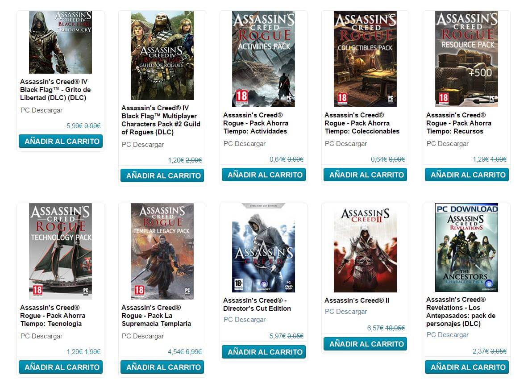Add Grito de Libertad DLC to cart
The width and height of the screenshot is (532, 392).
61,141
